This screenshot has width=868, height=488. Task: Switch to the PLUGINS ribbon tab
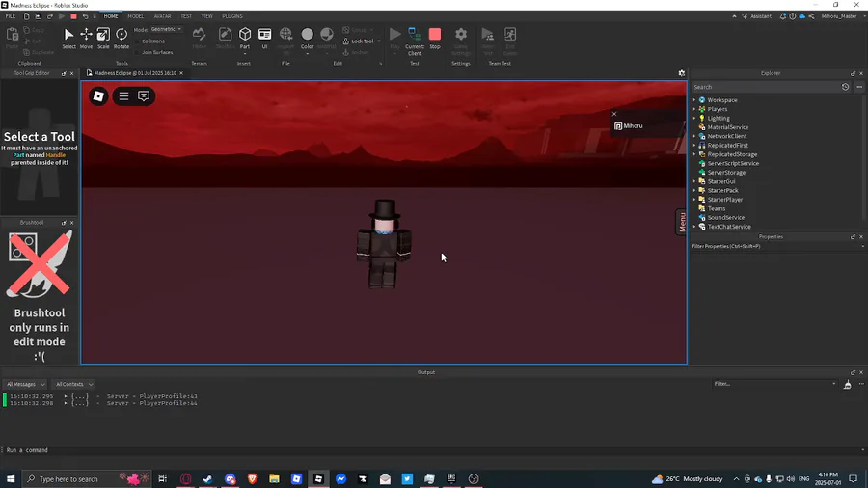coord(232,16)
